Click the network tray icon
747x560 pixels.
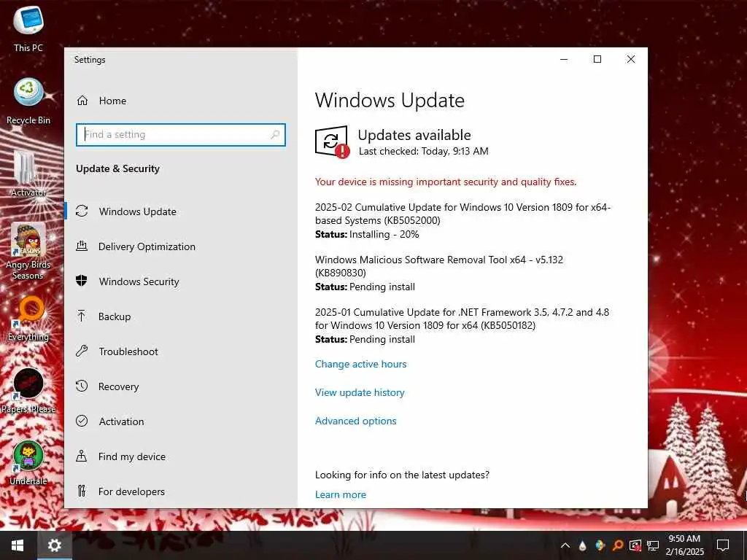click(653, 545)
